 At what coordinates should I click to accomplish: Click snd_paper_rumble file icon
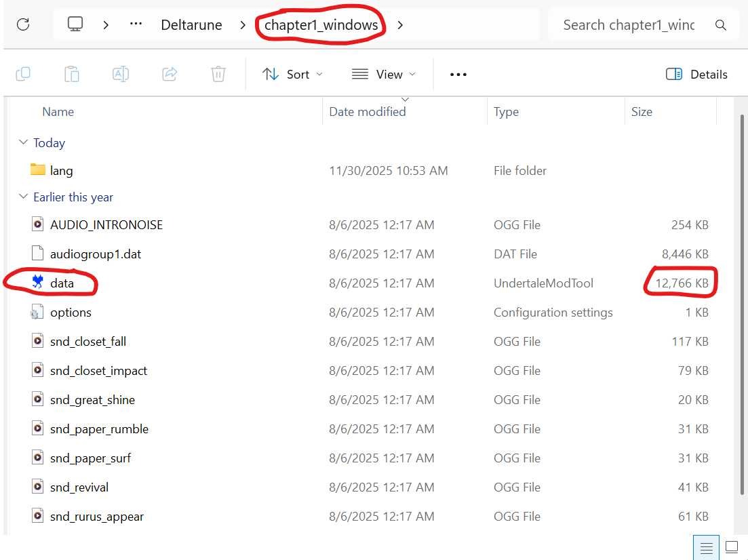[38, 428]
